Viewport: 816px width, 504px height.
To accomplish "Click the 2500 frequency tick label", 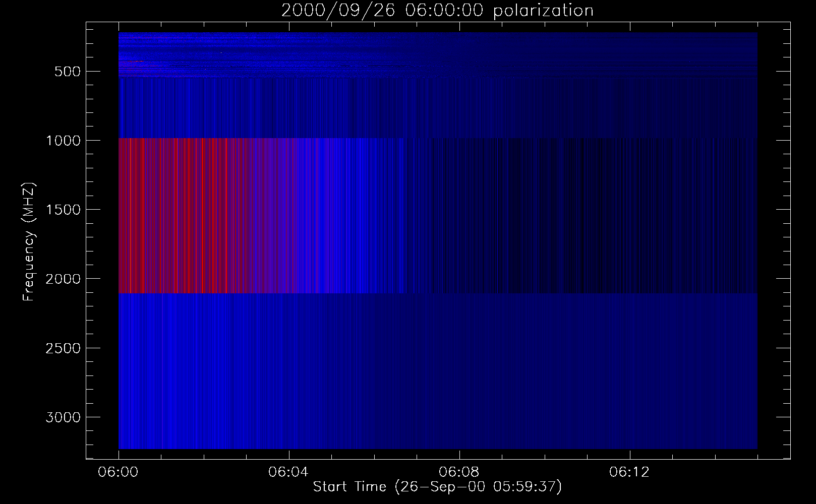I will point(63,348).
